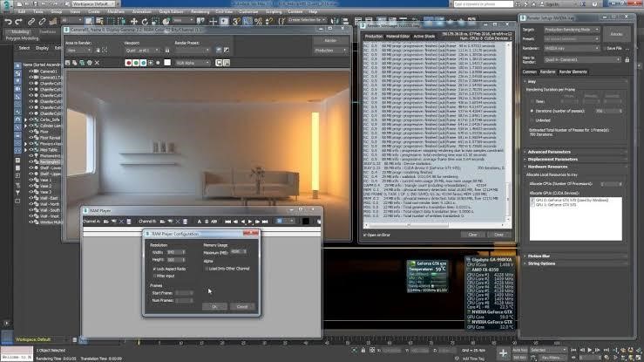644x362 pixels.
Task: Open the Renderer dropdown in Render Setup
Action: [x=572, y=48]
